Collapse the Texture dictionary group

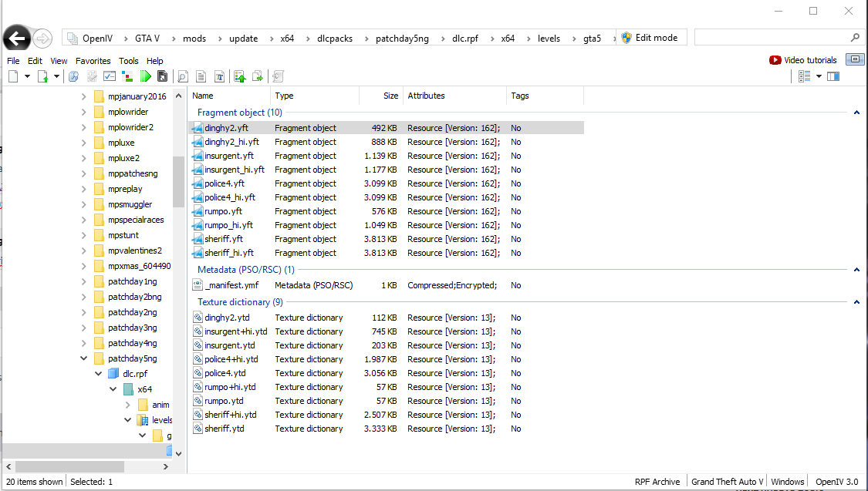click(856, 302)
